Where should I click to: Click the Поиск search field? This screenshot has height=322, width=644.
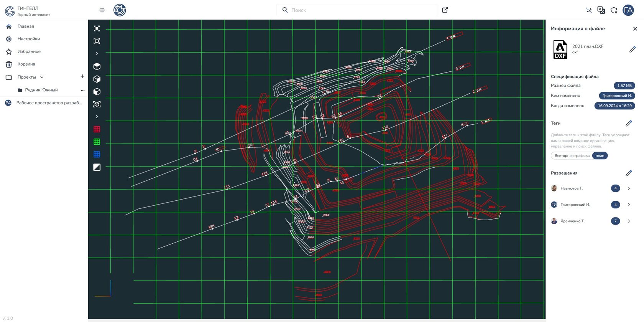click(356, 10)
